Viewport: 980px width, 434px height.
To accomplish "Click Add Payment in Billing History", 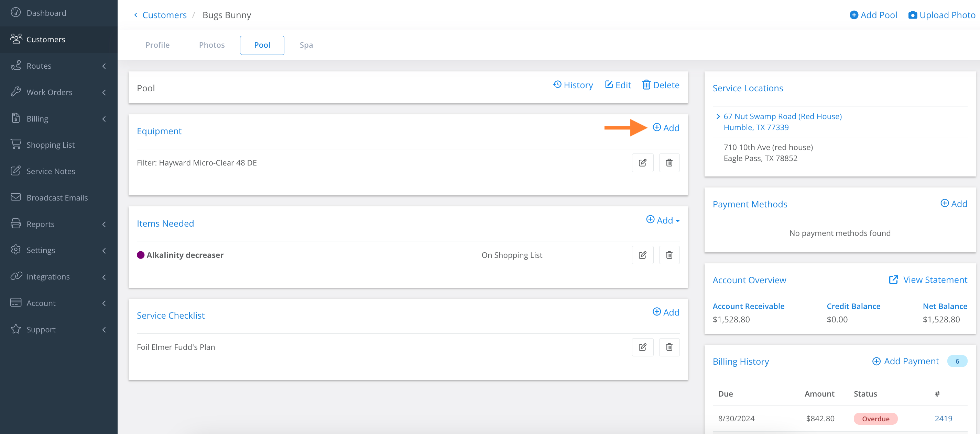I will pyautogui.click(x=905, y=361).
